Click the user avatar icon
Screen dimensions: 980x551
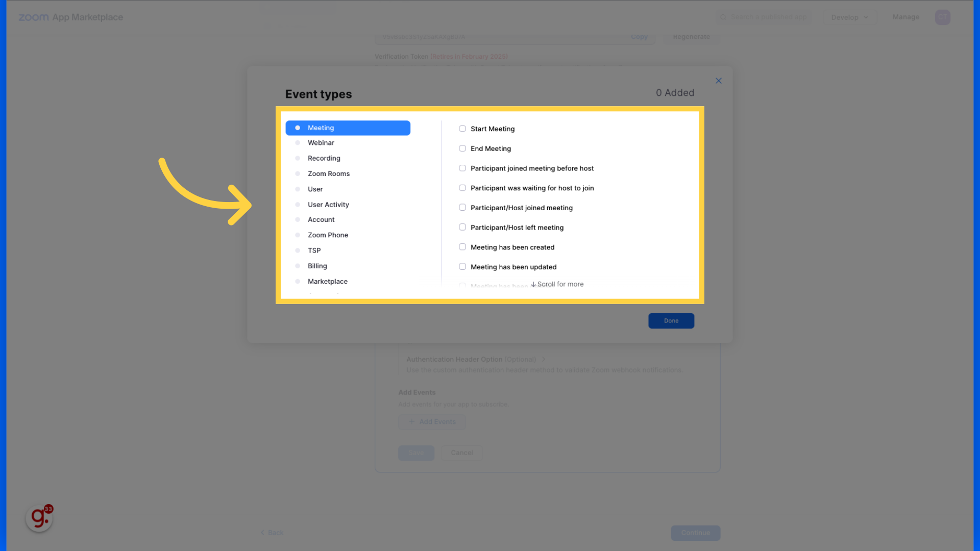(x=942, y=17)
